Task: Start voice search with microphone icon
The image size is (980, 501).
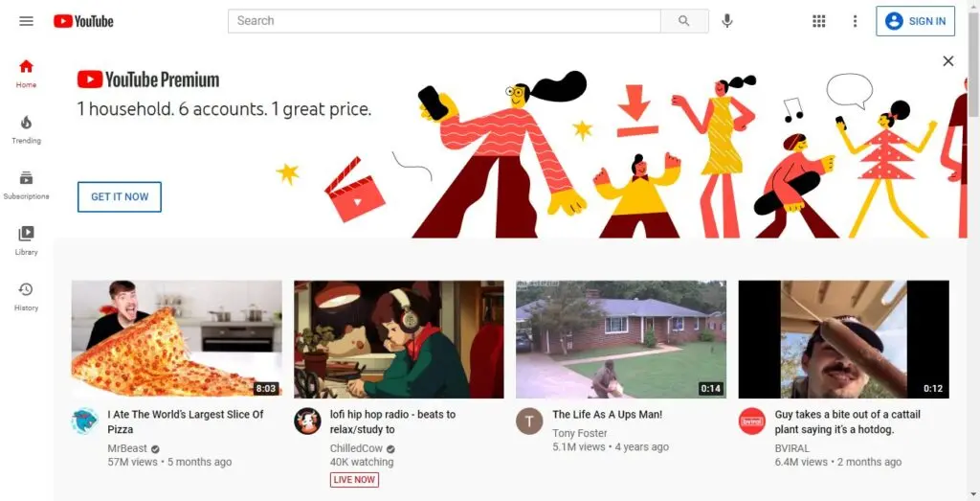Action: click(727, 21)
